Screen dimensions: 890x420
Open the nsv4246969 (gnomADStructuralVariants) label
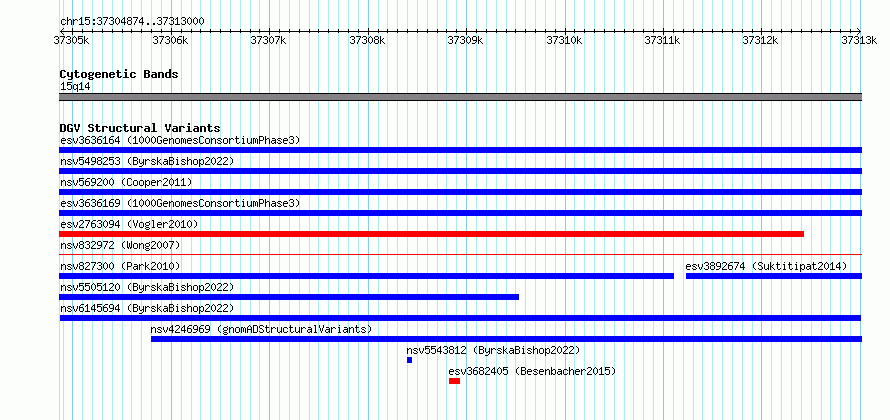[261, 329]
